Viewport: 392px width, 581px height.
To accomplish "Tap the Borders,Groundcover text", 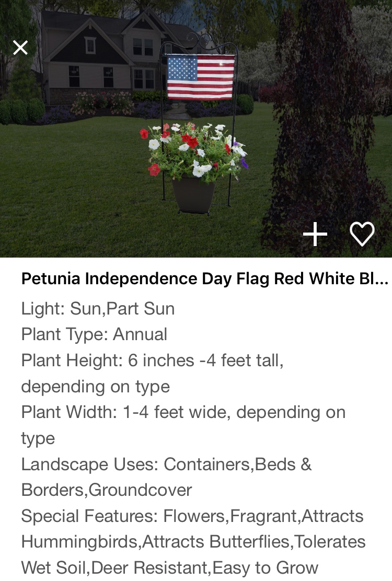I will (x=107, y=490).
